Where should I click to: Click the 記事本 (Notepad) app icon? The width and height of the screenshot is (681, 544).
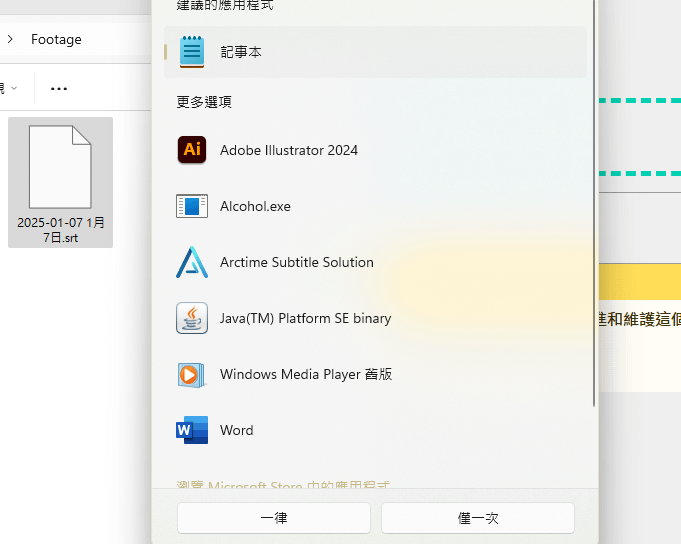click(x=192, y=52)
